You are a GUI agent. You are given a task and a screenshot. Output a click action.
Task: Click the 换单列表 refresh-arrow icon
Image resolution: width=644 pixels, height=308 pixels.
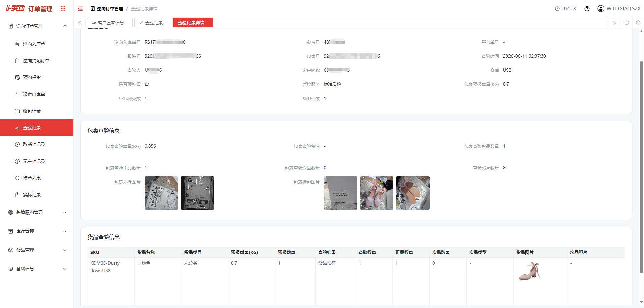click(x=17, y=178)
